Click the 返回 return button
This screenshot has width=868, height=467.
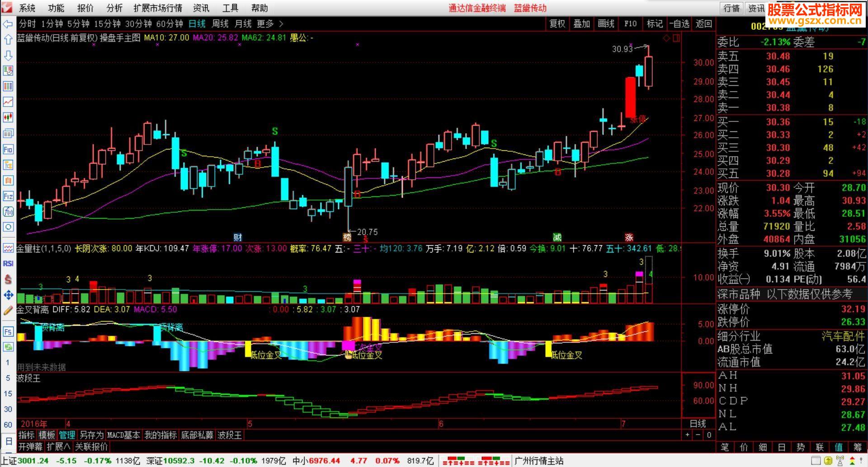pyautogui.click(x=704, y=24)
